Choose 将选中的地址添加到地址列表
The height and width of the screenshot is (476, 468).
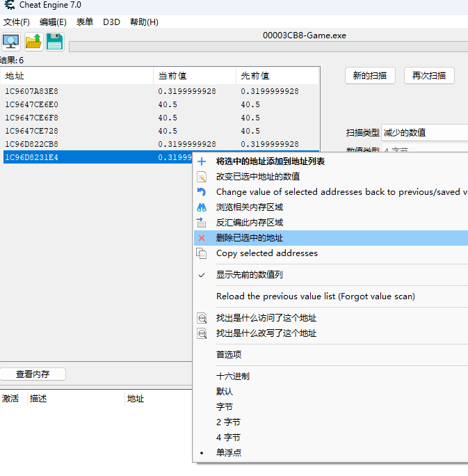330,161
